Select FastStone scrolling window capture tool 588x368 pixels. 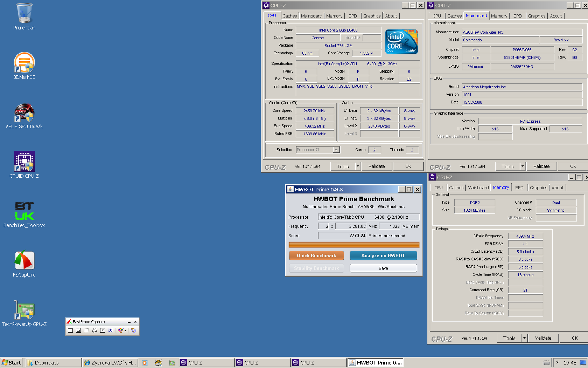pyautogui.click(x=111, y=330)
